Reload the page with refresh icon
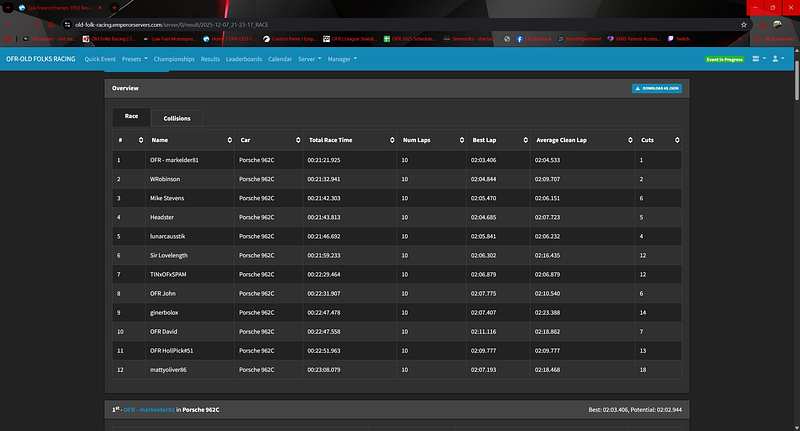800x431 pixels. [x=48, y=24]
